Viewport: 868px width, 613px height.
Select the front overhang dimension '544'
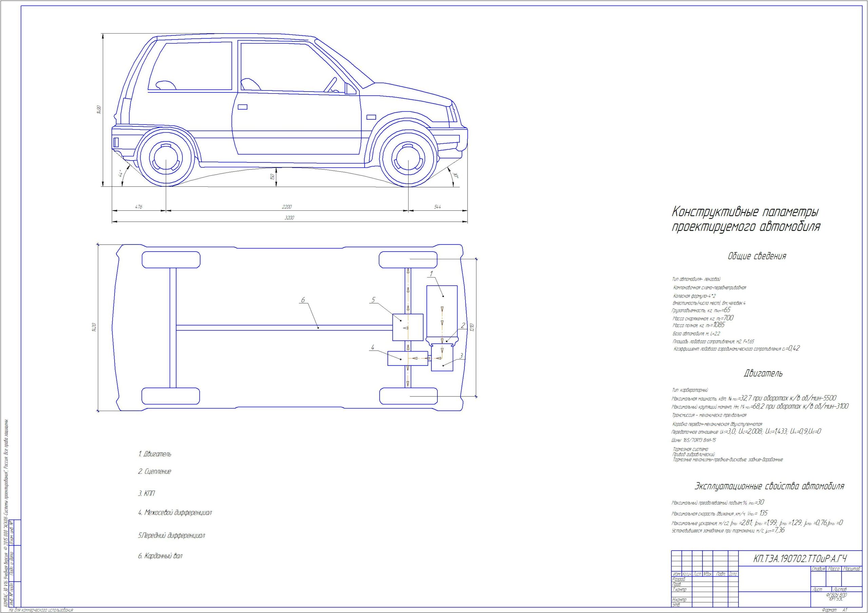[x=437, y=207]
